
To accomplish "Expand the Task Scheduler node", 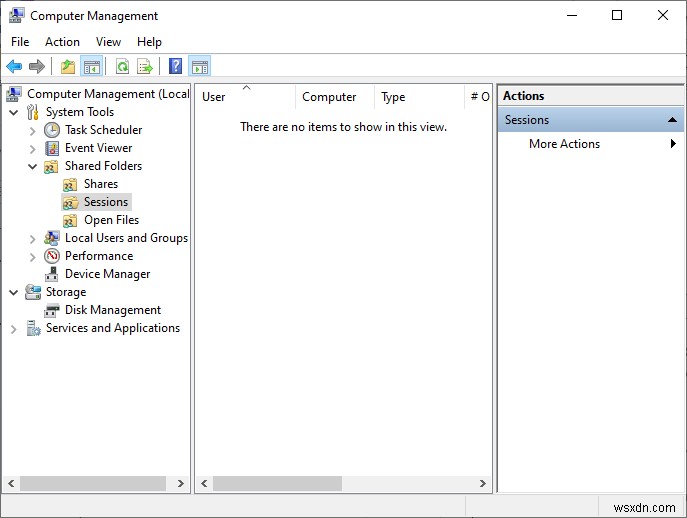I will click(x=32, y=131).
